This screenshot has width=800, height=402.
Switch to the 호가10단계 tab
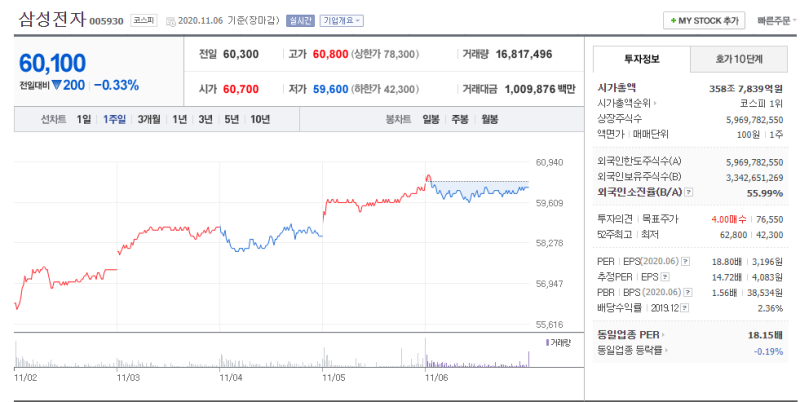(739, 59)
